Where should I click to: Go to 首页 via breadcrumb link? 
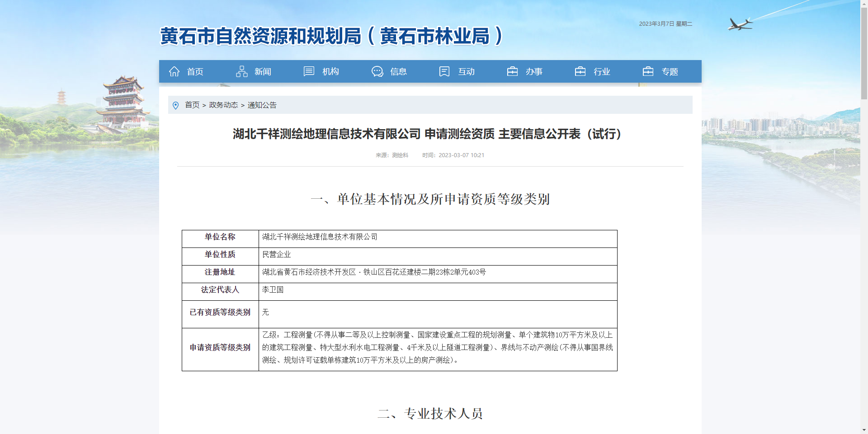tap(192, 105)
